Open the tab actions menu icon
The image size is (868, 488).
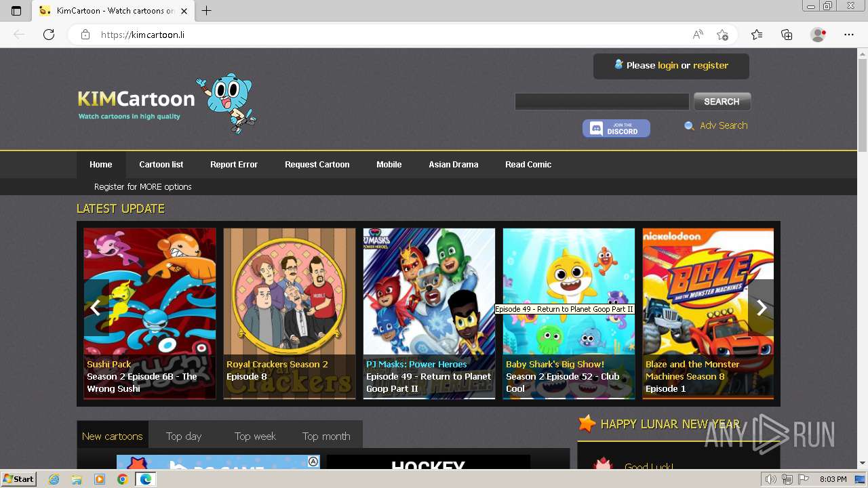coord(16,11)
